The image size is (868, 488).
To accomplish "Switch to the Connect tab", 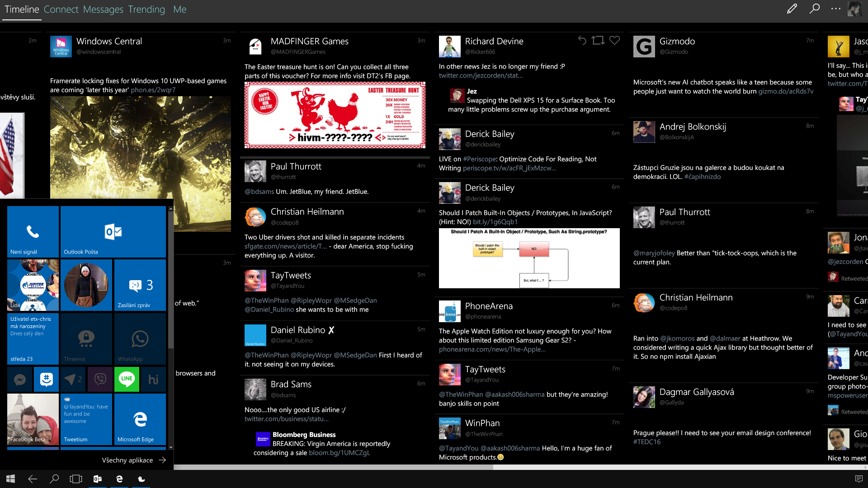I will tap(61, 9).
